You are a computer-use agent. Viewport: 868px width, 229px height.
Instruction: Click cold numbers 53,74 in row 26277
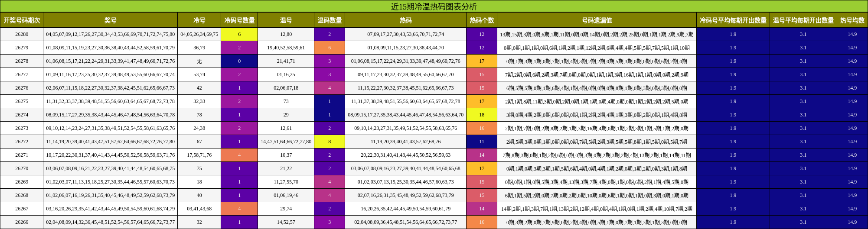199,74
